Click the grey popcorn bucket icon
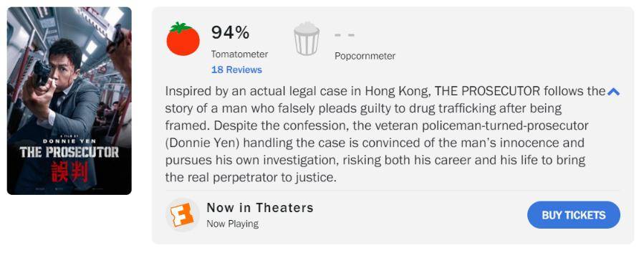This screenshot has width=644, height=258. coord(307,39)
